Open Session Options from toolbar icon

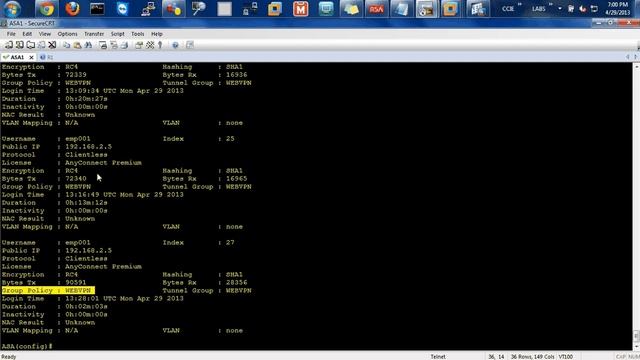coord(139,45)
